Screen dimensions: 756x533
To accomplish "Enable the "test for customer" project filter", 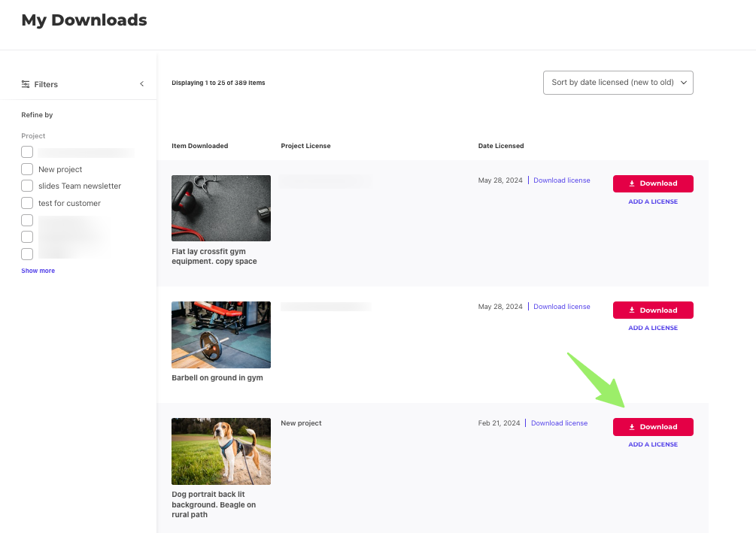I will (x=27, y=203).
